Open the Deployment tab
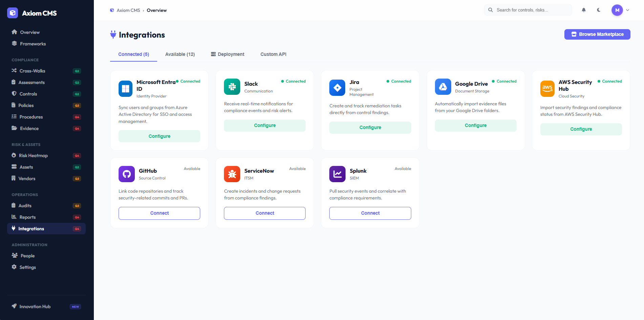Screen dimensions: 644x320 pyautogui.click(x=227, y=54)
